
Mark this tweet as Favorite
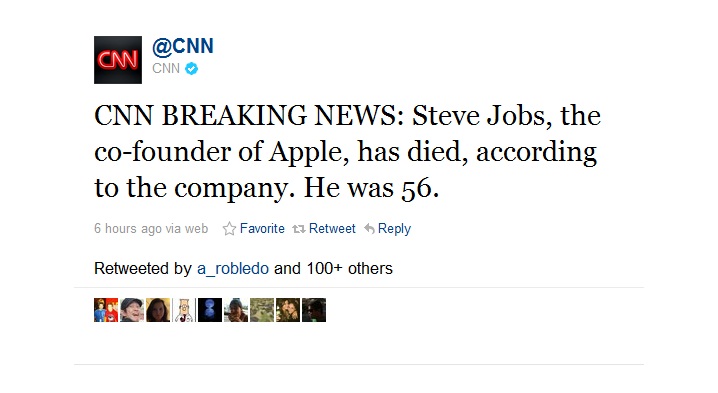tap(262, 228)
